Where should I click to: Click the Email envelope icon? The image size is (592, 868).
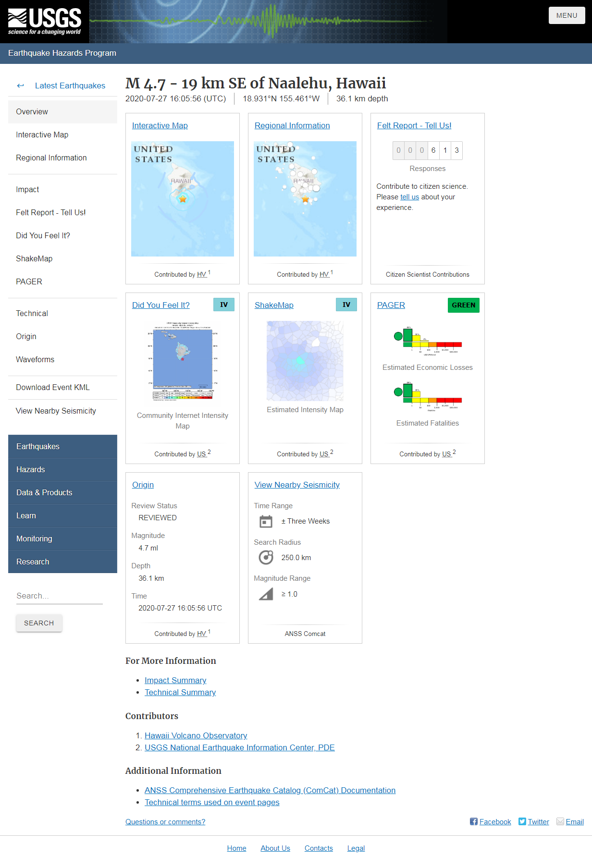click(560, 821)
